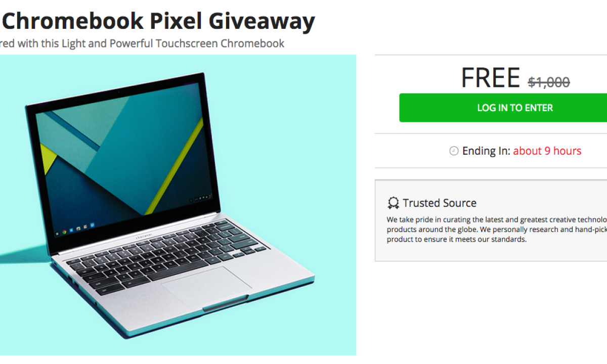Click the Trusted Source heading text
This screenshot has width=607, height=364.
click(440, 203)
